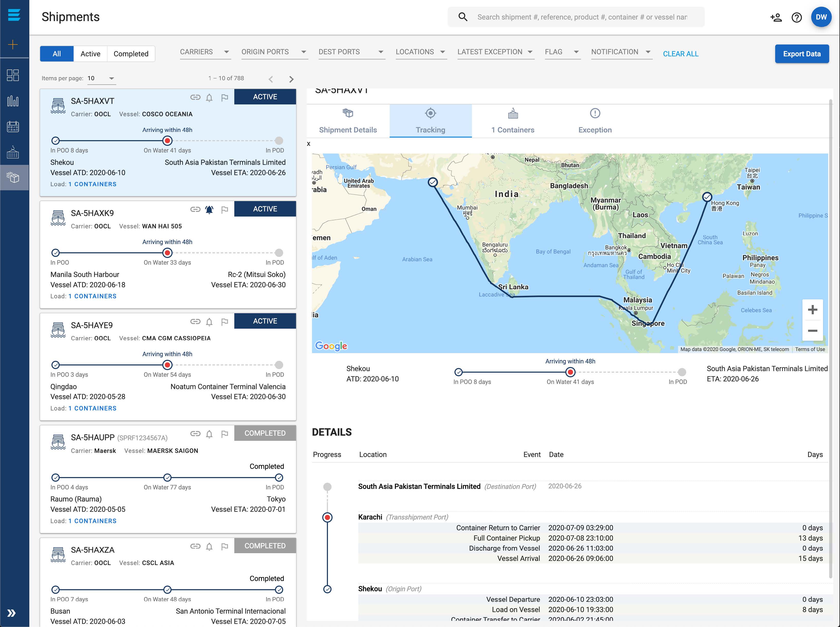840x627 pixels.
Task: Click the plus icon in left sidebar
Action: point(13,45)
